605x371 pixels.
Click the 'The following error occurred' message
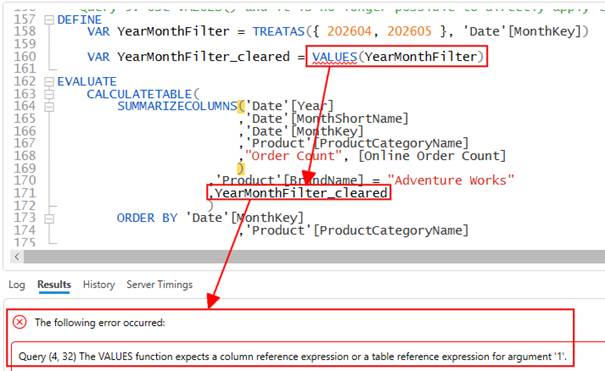(x=100, y=322)
